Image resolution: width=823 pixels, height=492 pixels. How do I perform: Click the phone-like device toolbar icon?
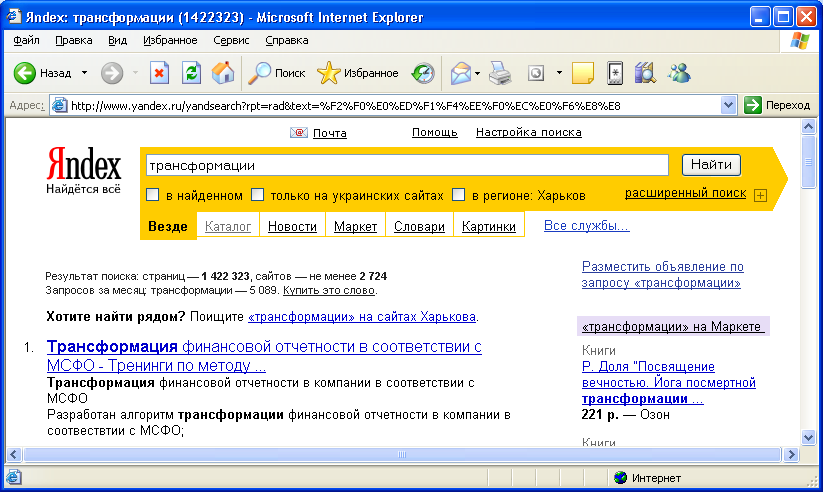coord(615,73)
